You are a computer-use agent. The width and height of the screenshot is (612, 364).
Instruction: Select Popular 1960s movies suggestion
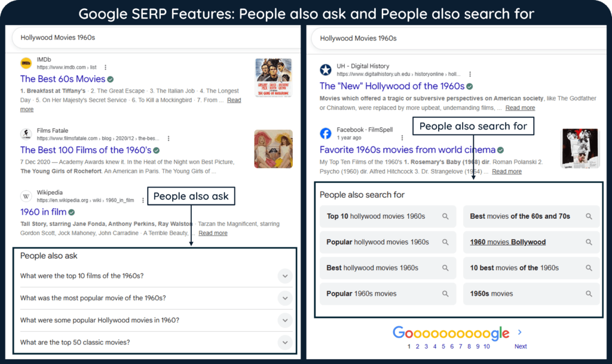pyautogui.click(x=387, y=294)
